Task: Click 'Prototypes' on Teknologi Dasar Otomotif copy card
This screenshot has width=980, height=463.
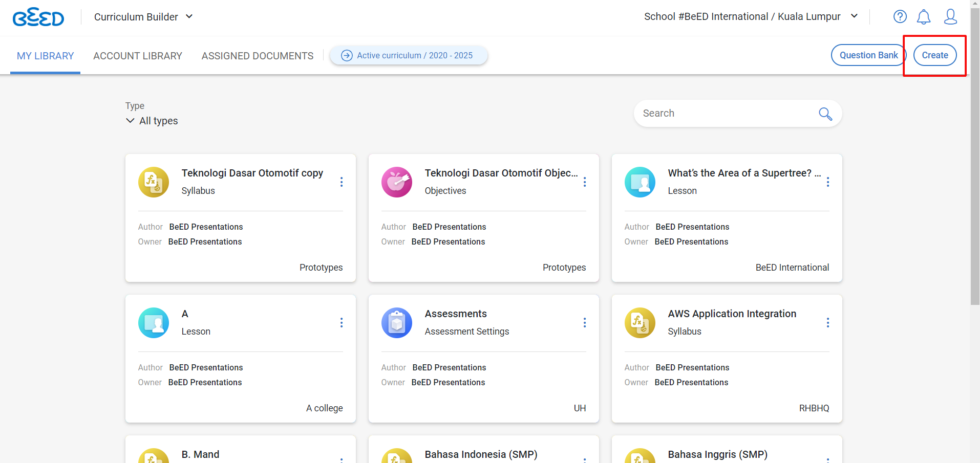Action: (x=321, y=268)
